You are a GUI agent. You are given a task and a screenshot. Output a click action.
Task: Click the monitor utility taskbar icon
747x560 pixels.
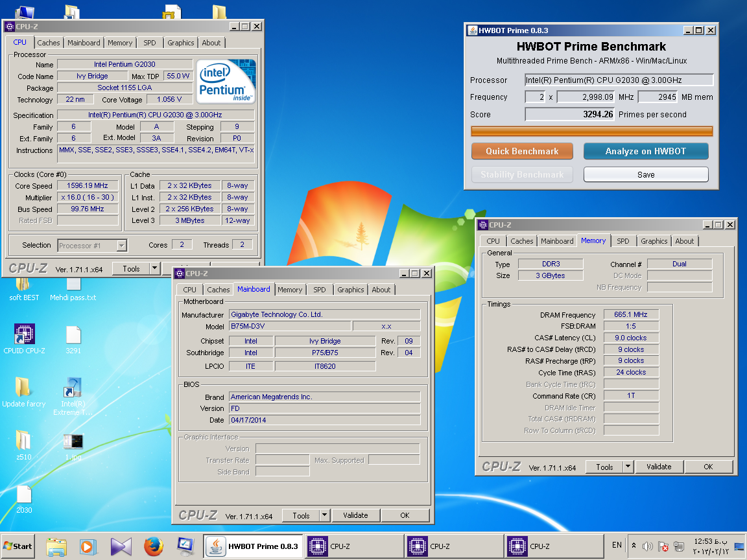tap(185, 546)
